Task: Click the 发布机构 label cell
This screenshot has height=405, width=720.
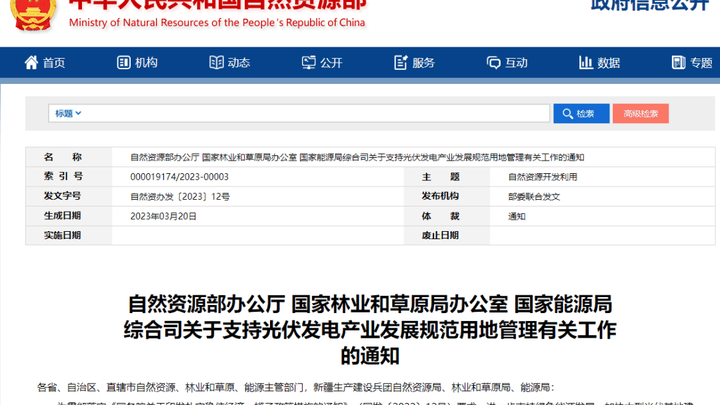Action: (447, 197)
